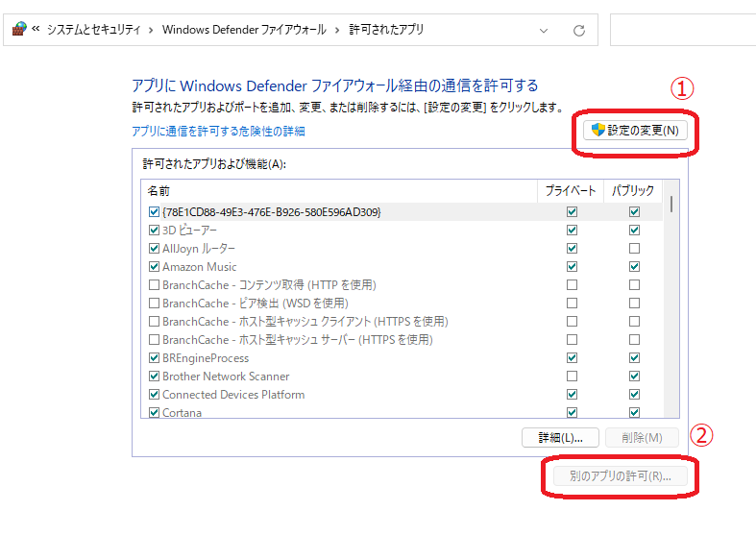The height and width of the screenshot is (535, 756).
Task: Go to Windows Defender ファイアウォール breadcrumb
Action: (244, 30)
